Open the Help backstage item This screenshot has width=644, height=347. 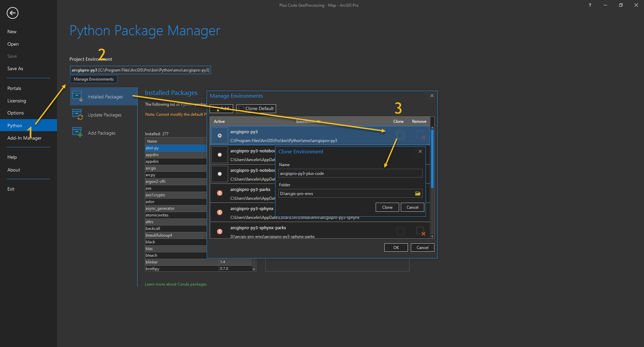(12, 157)
